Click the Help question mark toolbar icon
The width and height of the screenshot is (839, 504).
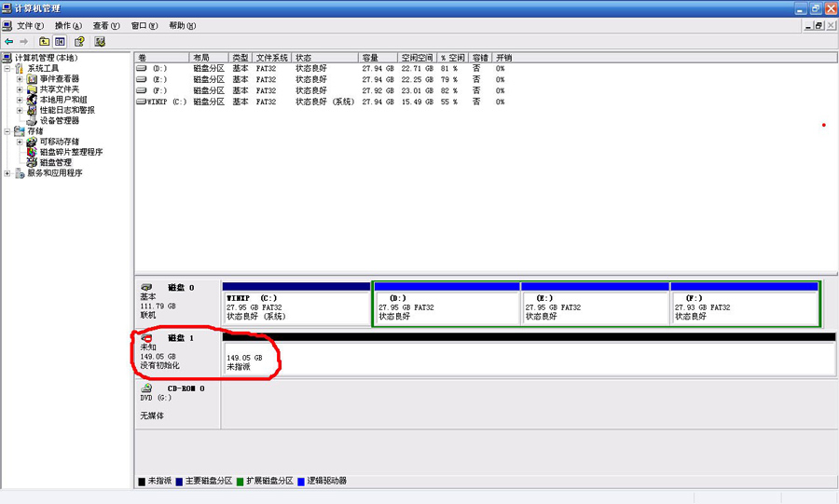click(x=80, y=42)
